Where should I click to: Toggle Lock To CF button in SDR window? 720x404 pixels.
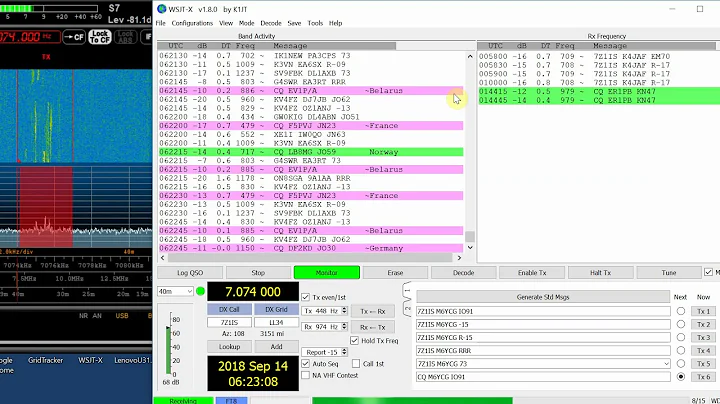[100, 37]
